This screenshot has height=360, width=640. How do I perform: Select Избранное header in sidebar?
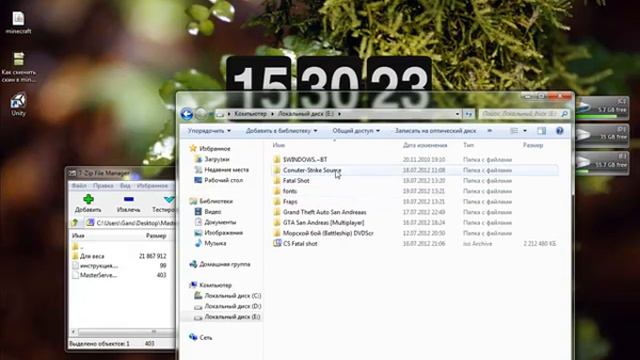[215, 149]
